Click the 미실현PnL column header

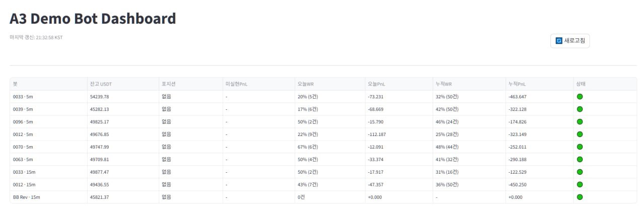click(259, 84)
